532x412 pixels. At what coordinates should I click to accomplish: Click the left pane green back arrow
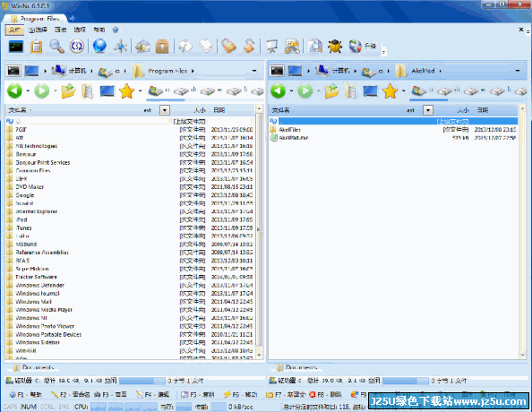pyautogui.click(x=14, y=91)
